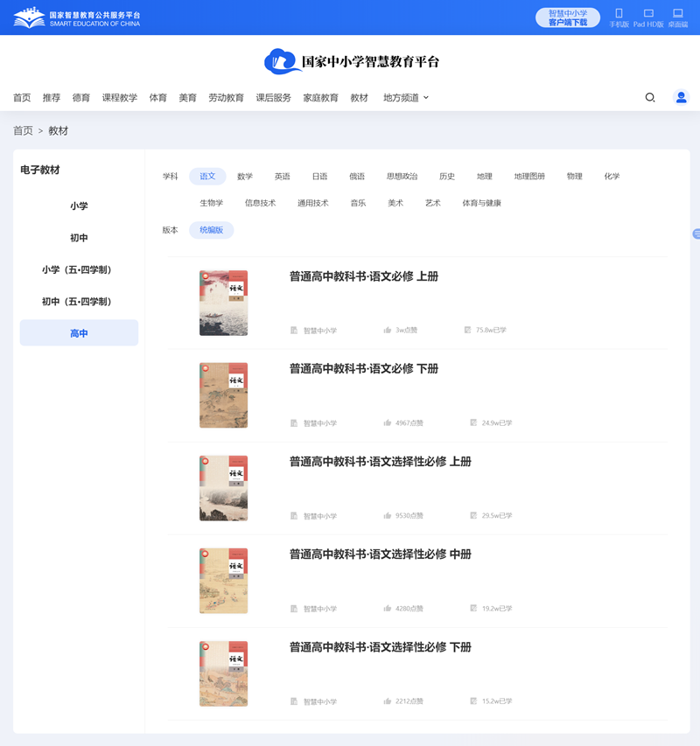Viewport: 700px width, 746px height.
Task: Open the user profile avatar icon
Action: point(681,97)
